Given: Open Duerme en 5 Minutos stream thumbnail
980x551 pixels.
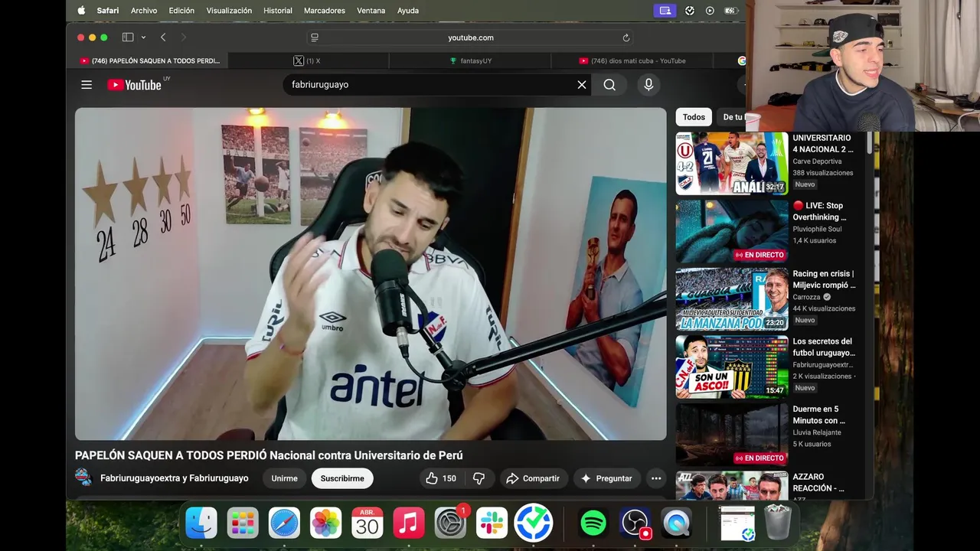Looking at the screenshot, I should click(x=732, y=434).
